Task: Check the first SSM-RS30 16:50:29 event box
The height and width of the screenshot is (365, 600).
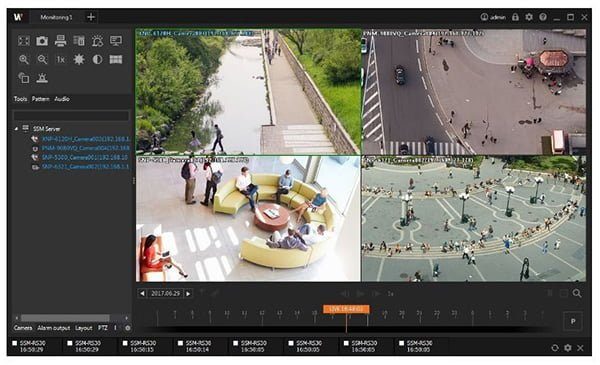Action: tap(15, 343)
